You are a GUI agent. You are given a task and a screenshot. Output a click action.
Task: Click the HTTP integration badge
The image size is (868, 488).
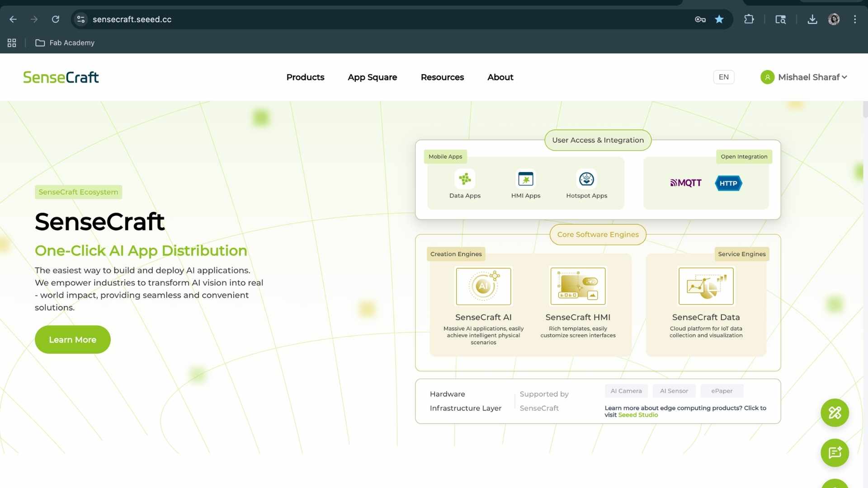[x=728, y=183]
